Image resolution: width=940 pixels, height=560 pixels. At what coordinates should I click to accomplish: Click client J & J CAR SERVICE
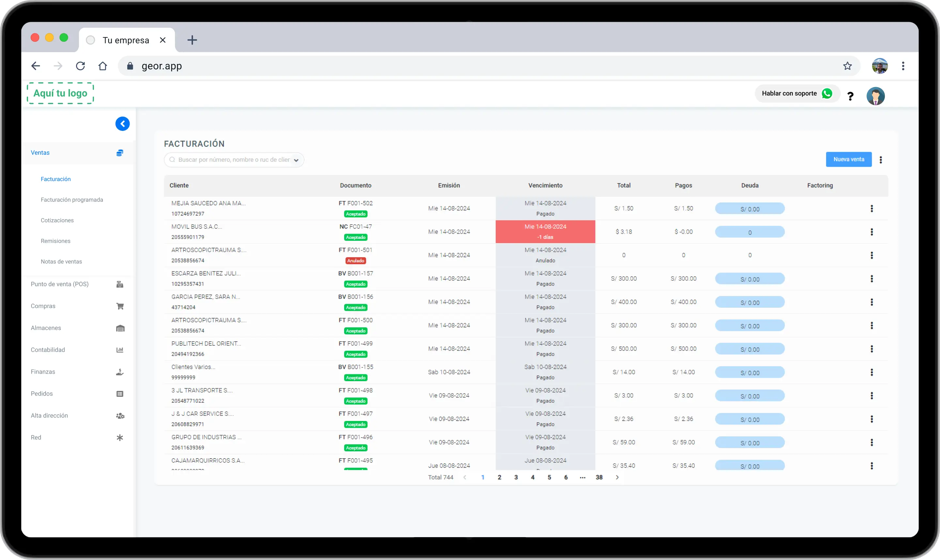pyautogui.click(x=202, y=414)
